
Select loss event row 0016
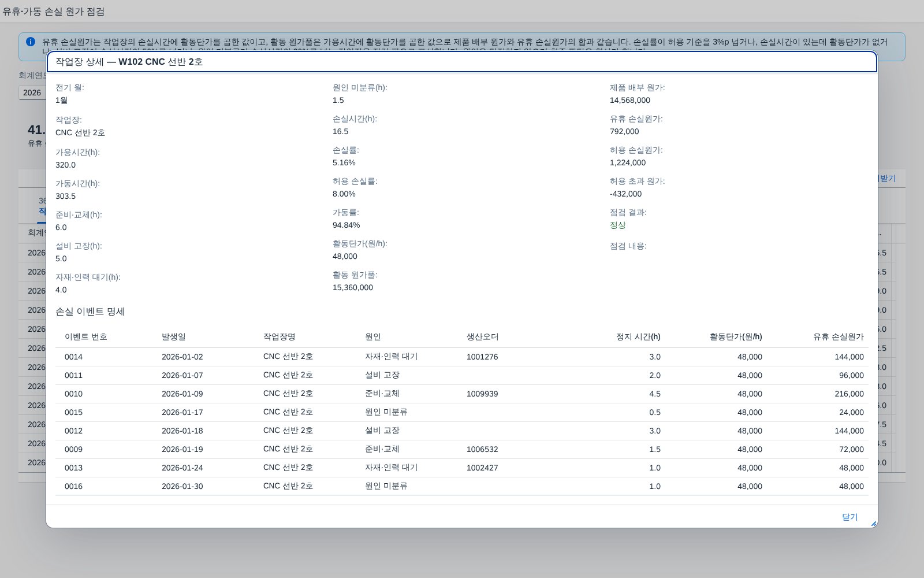pyautogui.click(x=462, y=486)
